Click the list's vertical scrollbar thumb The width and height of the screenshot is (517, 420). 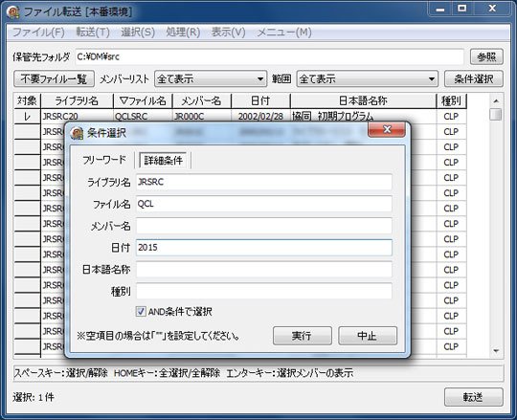[496, 114]
